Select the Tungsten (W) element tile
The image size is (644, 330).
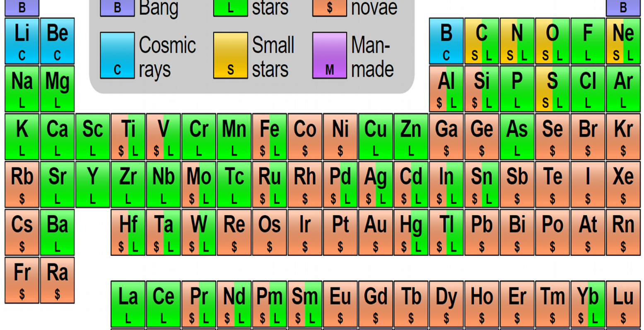tap(199, 232)
